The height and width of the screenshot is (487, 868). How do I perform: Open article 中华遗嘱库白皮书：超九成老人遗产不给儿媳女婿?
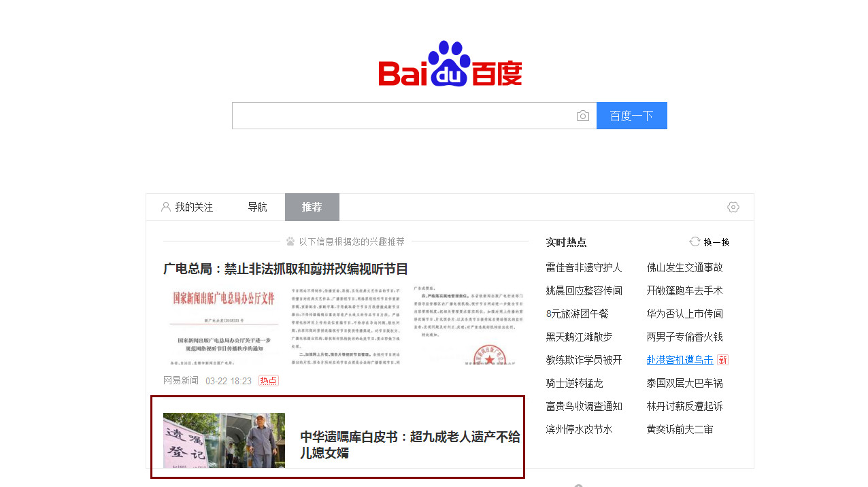point(410,445)
